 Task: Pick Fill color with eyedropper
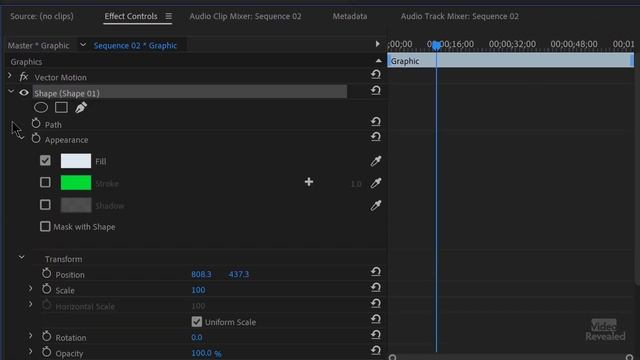pyautogui.click(x=376, y=161)
